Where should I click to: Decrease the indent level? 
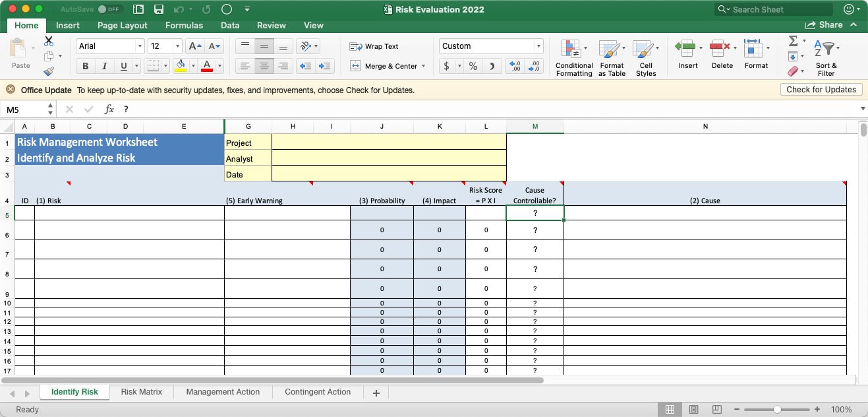tap(305, 66)
